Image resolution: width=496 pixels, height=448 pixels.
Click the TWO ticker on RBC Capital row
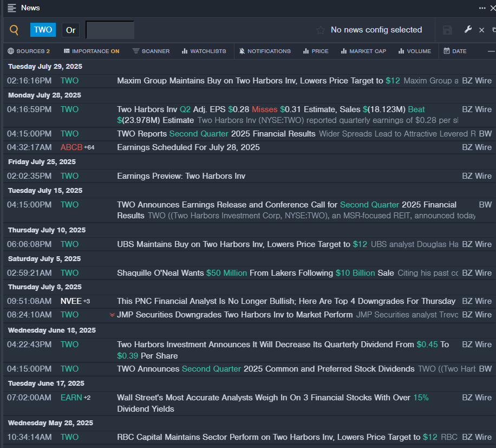(70, 437)
